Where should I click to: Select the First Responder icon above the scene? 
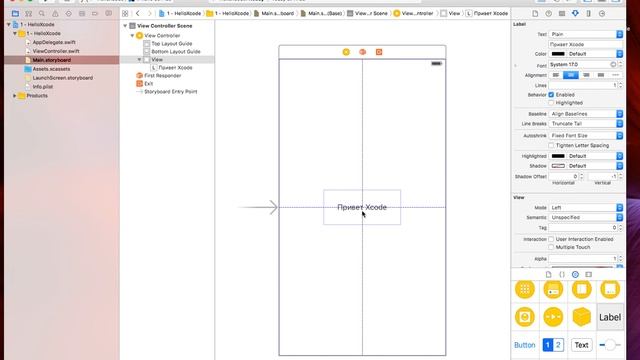tap(362, 52)
